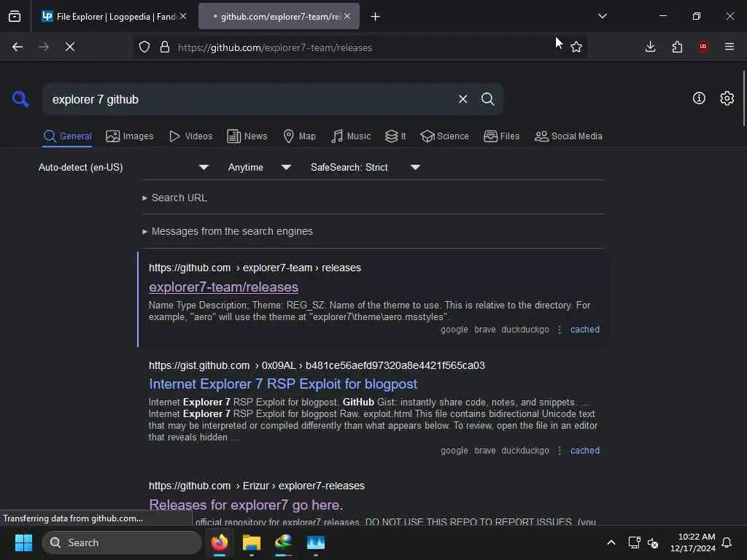Stop loading the page
Image resolution: width=747 pixels, height=560 pixels.
(70, 47)
